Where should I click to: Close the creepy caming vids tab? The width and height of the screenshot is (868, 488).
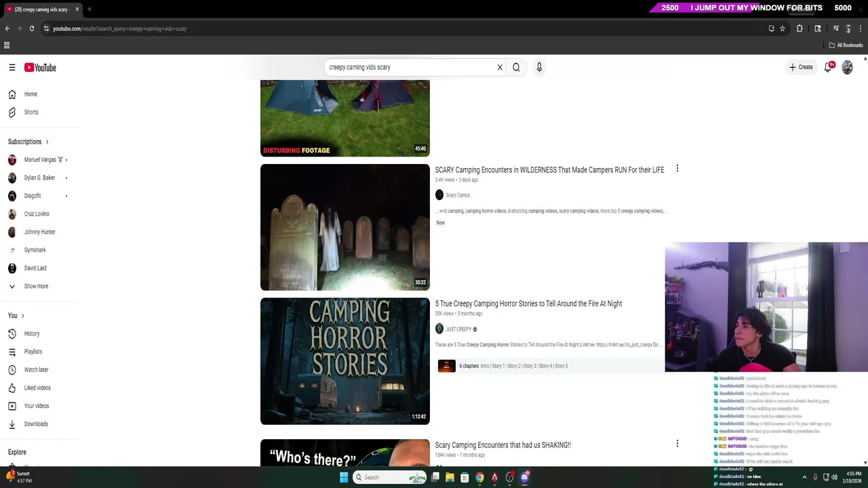[x=77, y=9]
